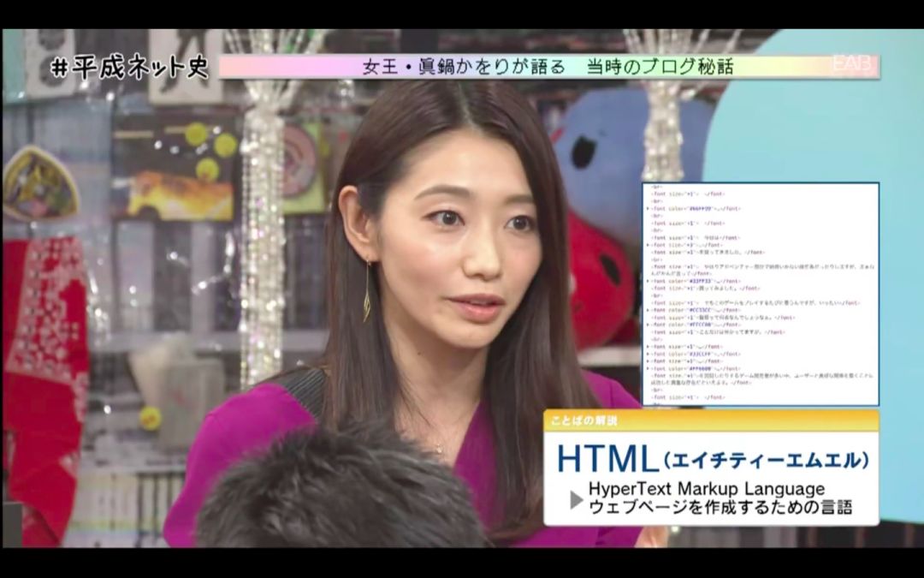Click the ウェブページを作成するための言語 description
Screen dimensions: 924x578
[720, 507]
